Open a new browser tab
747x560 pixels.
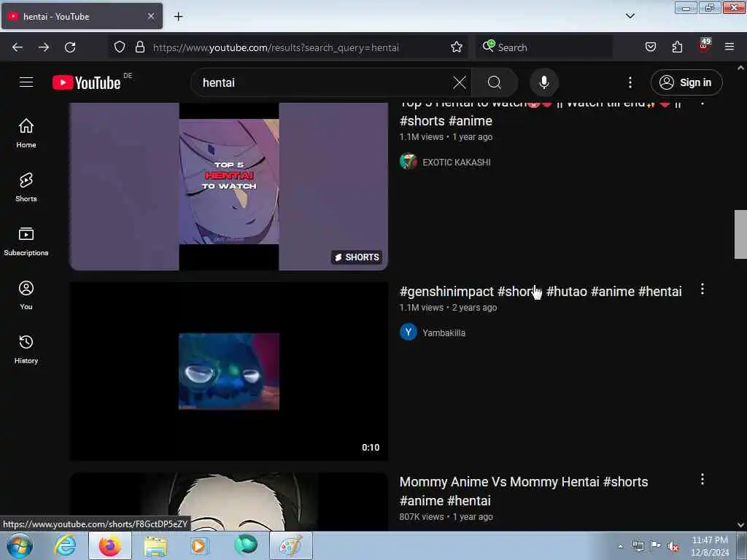(x=178, y=17)
